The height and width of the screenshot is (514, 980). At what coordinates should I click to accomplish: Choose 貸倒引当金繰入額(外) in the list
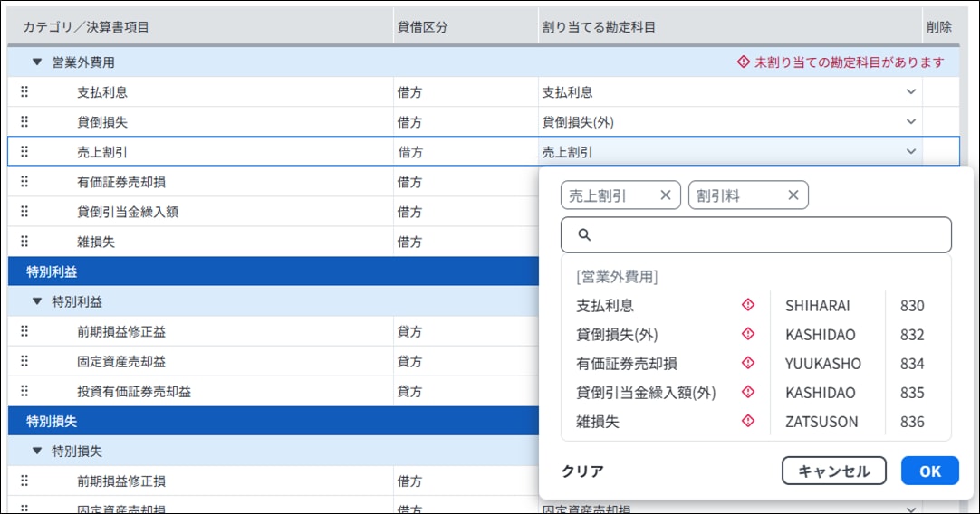point(646,393)
